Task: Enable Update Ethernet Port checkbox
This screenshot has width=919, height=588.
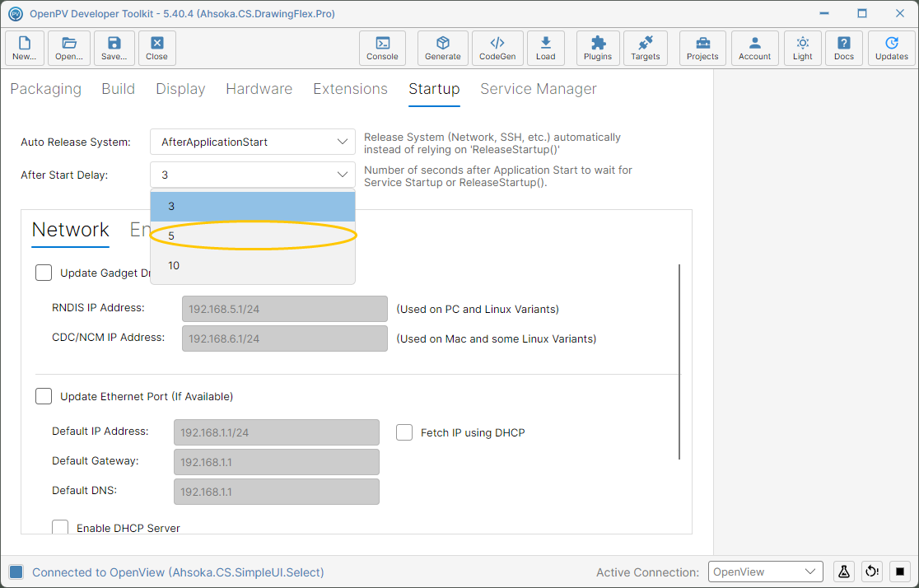Action: (44, 396)
